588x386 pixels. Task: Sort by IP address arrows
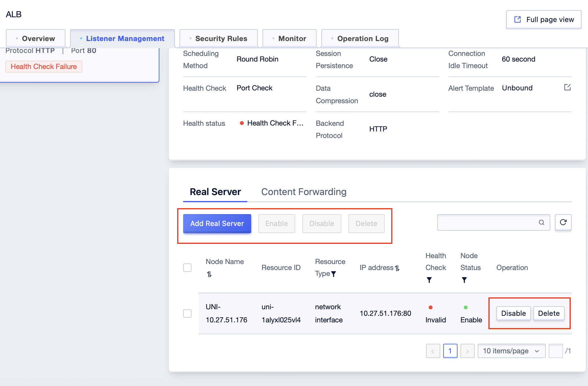click(397, 268)
